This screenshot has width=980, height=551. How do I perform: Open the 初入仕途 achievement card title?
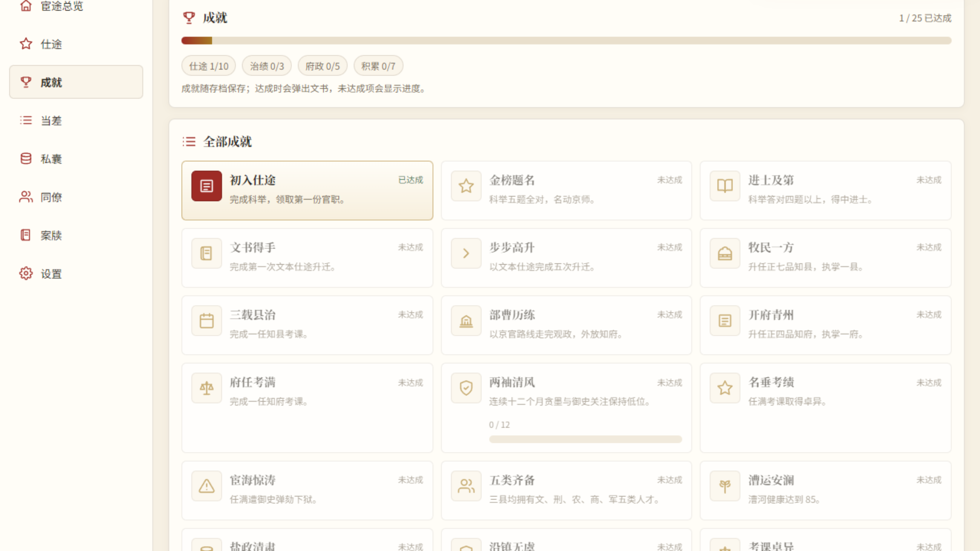tap(253, 180)
